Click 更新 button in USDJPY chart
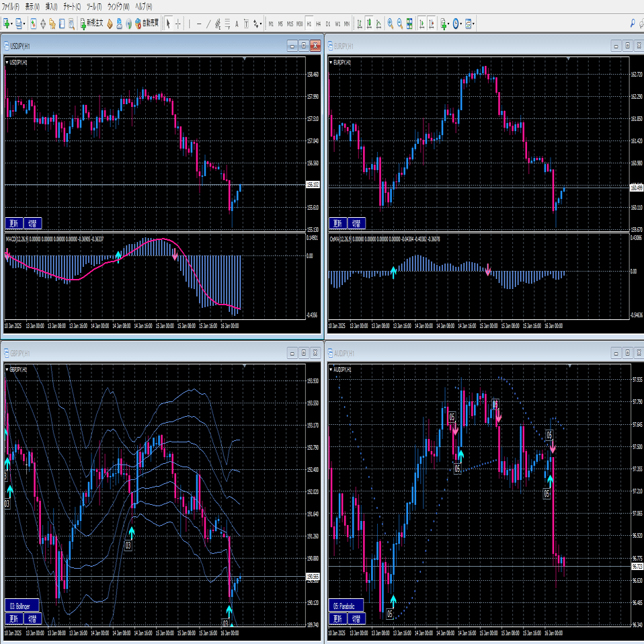644x644 pixels. tap(13, 223)
